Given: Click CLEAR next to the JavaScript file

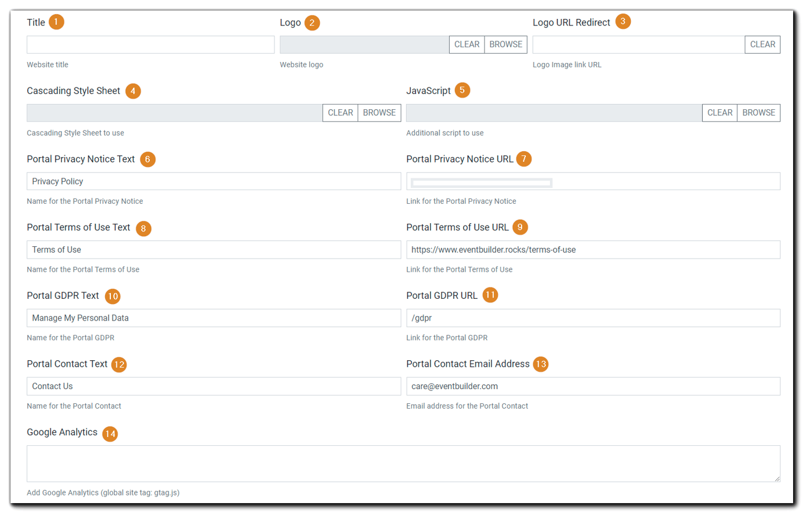Looking at the screenshot, I should tap(719, 112).
